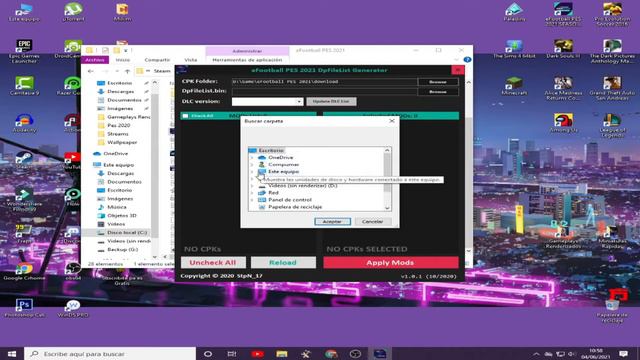Launch Paladins from the desktop
The width and height of the screenshot is (640, 360).
coord(514,11)
